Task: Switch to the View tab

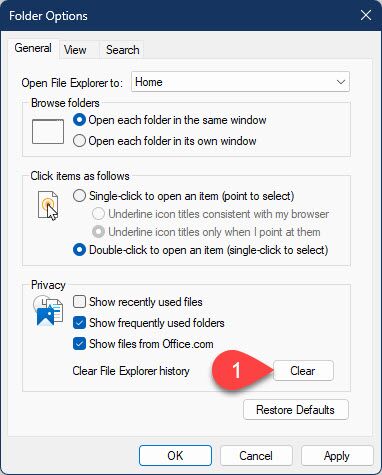Action: click(x=75, y=50)
